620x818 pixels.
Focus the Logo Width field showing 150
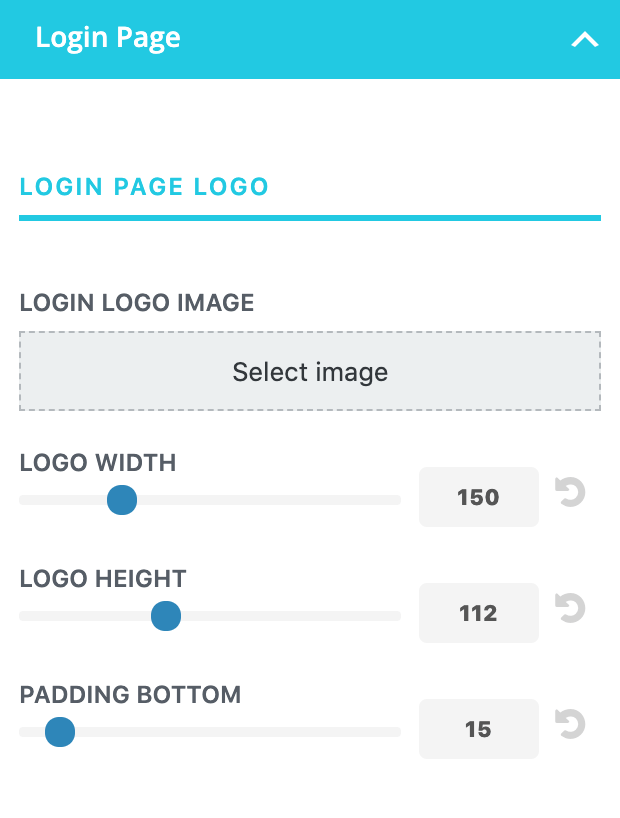pos(479,497)
